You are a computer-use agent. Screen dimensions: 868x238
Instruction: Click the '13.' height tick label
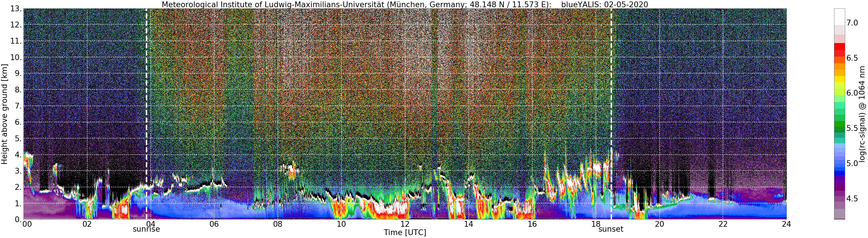click(16, 9)
